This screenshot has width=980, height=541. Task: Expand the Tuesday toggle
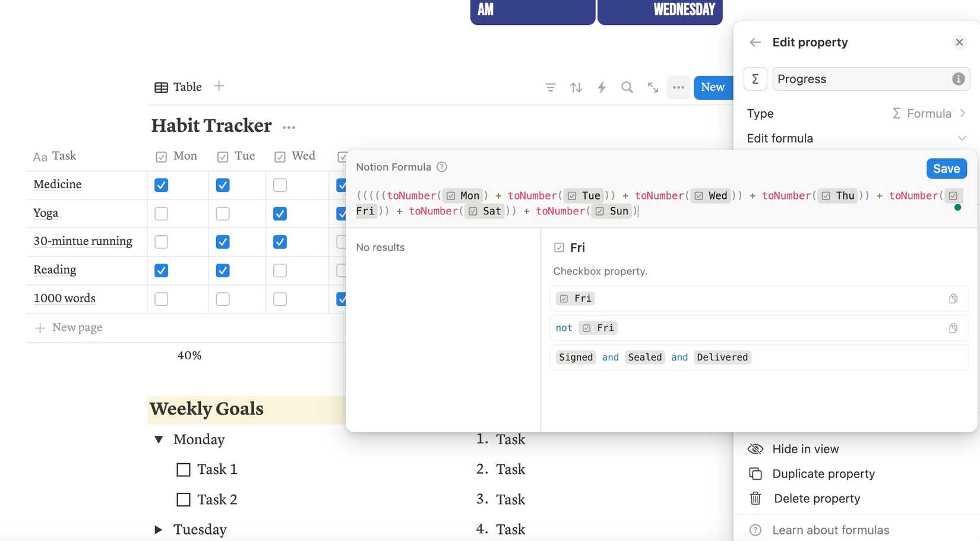point(159,529)
